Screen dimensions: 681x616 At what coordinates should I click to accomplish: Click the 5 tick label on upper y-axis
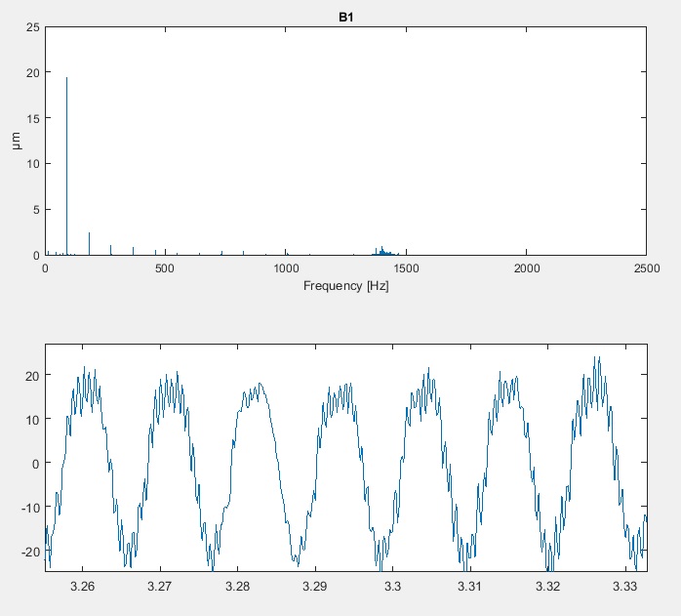(36, 210)
